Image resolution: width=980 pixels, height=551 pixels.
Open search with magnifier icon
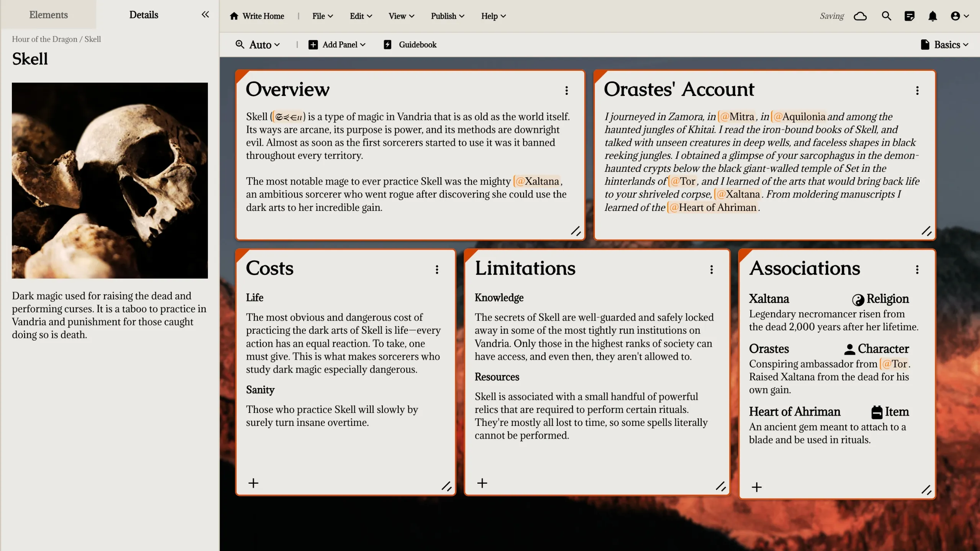click(886, 16)
